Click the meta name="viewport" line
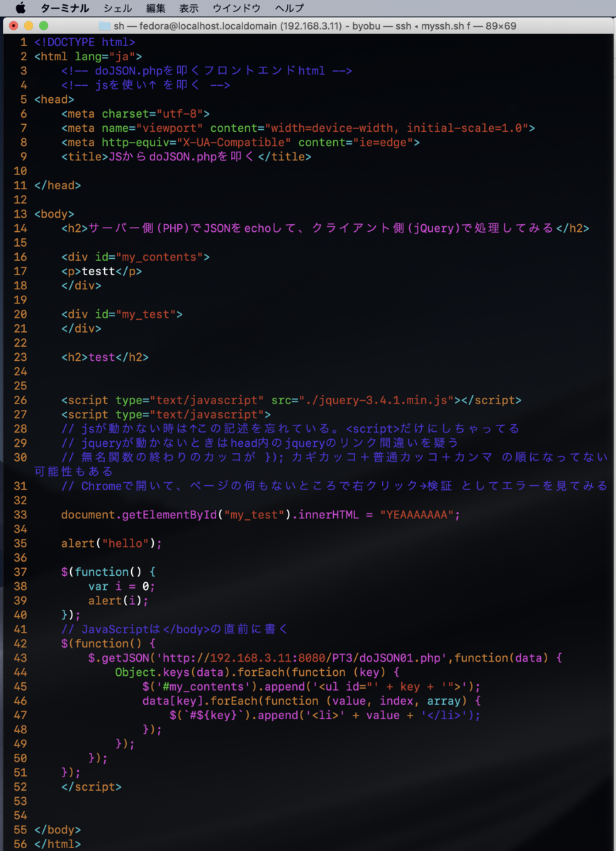This screenshot has height=851, width=616. click(x=298, y=128)
